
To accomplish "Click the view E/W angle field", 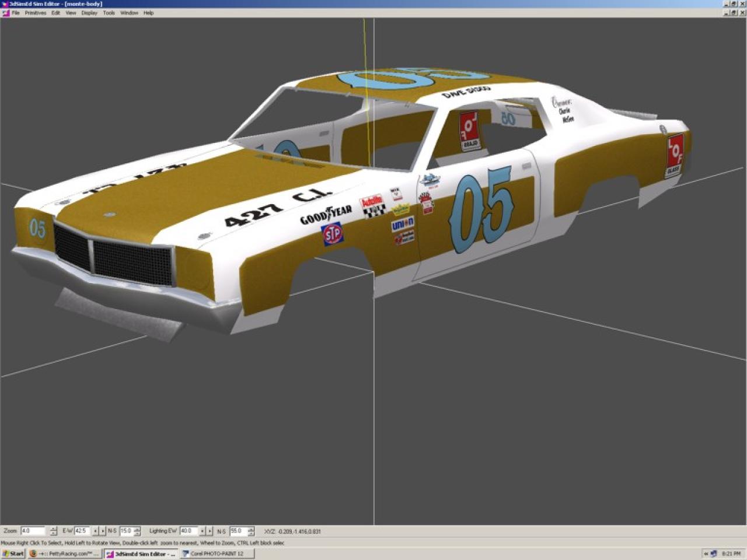I will pos(82,531).
